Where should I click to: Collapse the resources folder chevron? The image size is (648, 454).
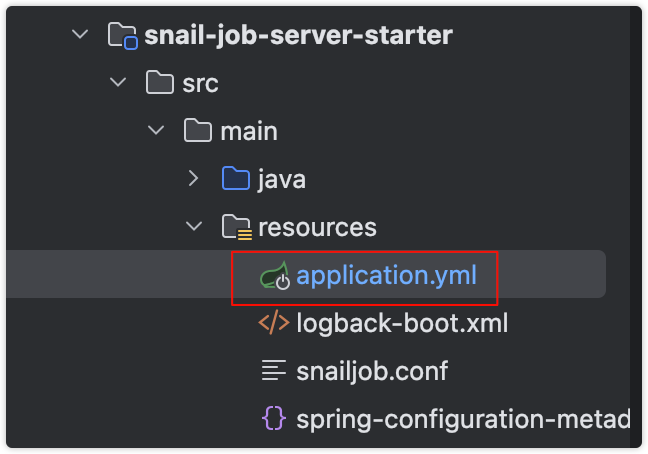195,228
